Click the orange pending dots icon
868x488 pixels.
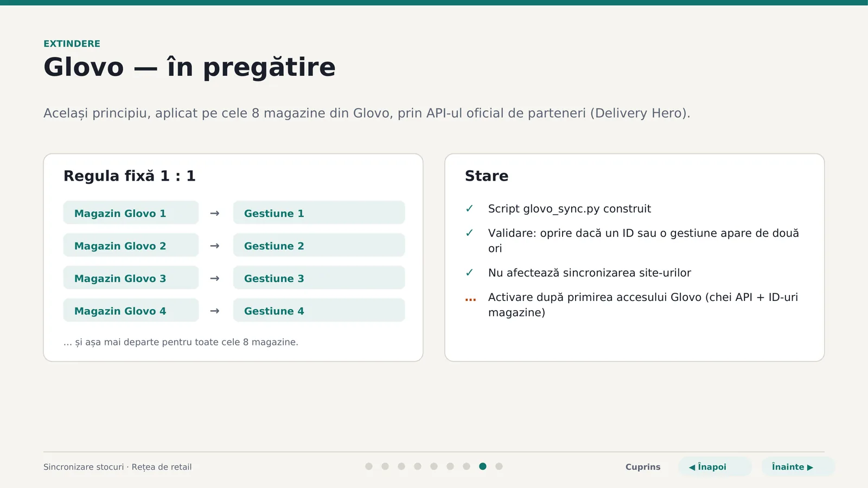(470, 299)
